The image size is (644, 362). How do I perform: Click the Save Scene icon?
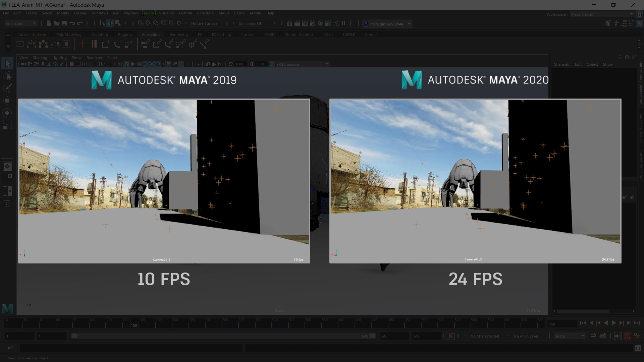(x=64, y=23)
